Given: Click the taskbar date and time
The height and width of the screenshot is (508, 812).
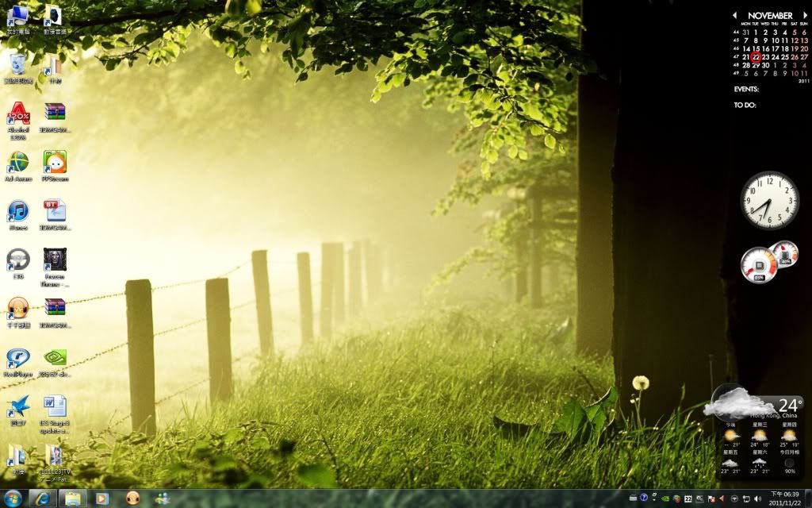Looking at the screenshot, I should (x=784, y=498).
